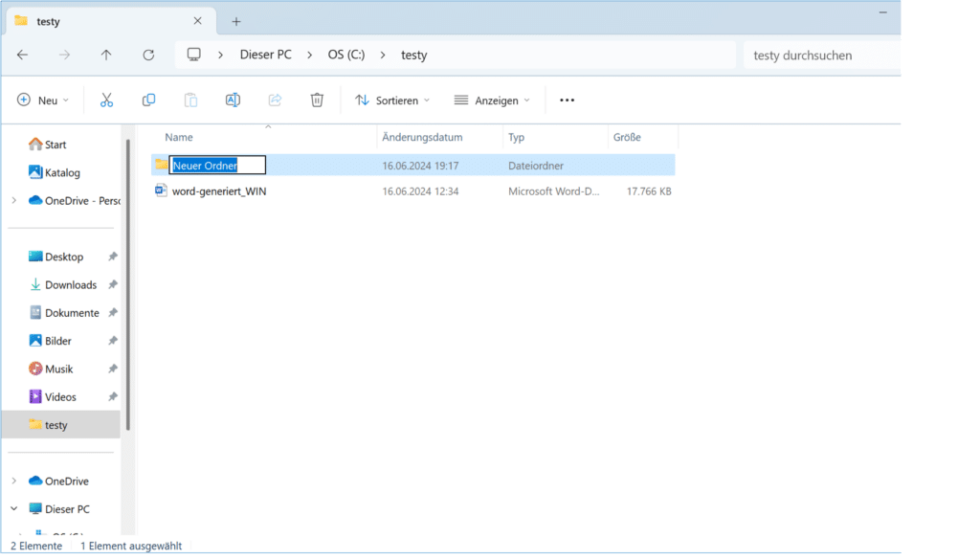The image size is (980, 560).
Task: Open Start in the navigation pane
Action: tap(48, 145)
